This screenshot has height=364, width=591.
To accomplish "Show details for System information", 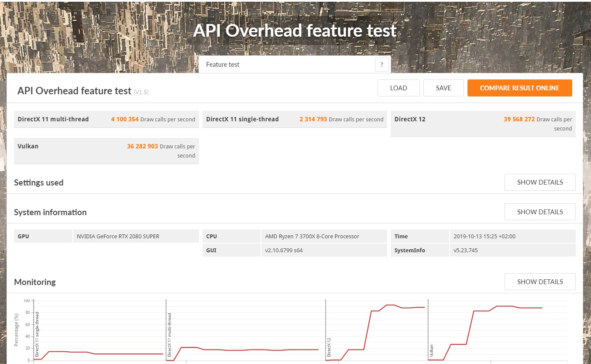I will click(539, 212).
